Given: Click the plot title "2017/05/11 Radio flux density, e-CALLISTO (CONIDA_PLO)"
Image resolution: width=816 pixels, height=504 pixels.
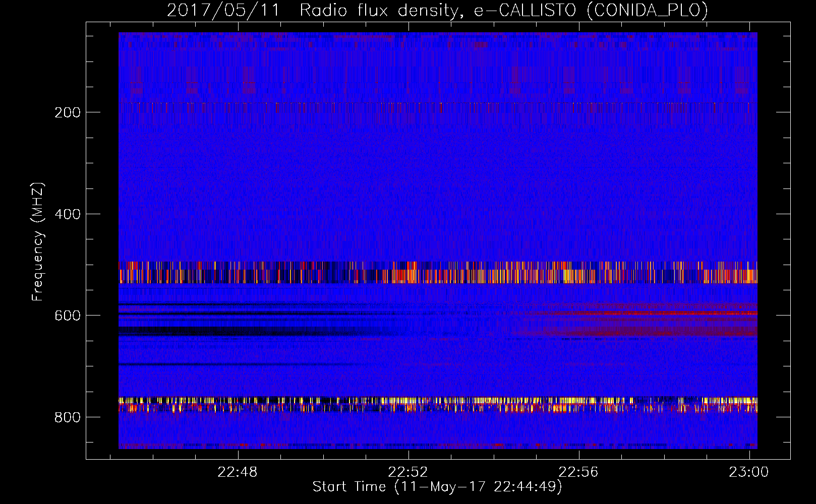Looking at the screenshot, I should pos(437,11).
